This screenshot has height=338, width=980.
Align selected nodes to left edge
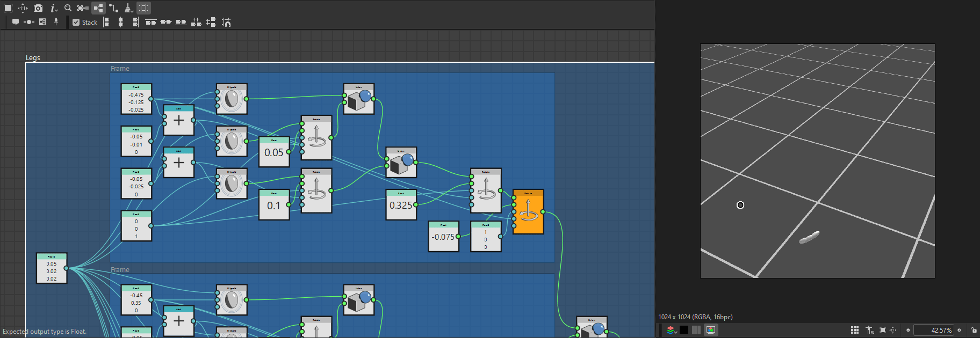coord(106,22)
